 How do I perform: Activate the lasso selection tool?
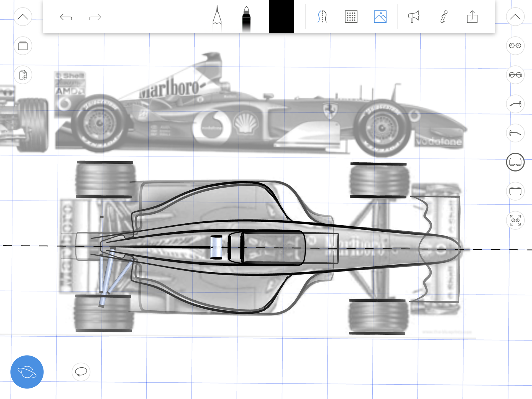click(81, 372)
